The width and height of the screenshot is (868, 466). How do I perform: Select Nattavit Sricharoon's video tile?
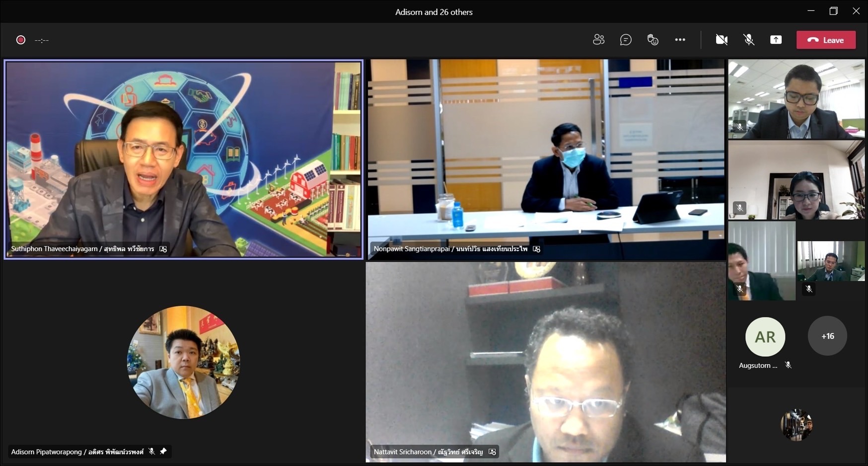(x=546, y=362)
